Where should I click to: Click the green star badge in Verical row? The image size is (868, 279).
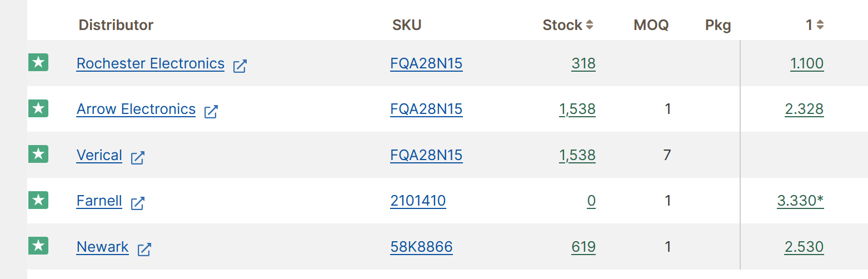38,154
